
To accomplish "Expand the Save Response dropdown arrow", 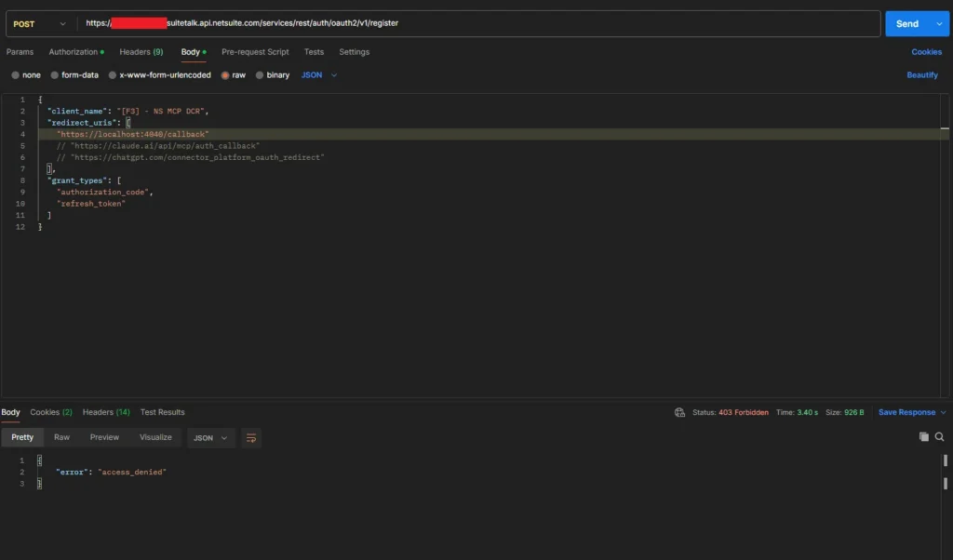I will click(943, 412).
